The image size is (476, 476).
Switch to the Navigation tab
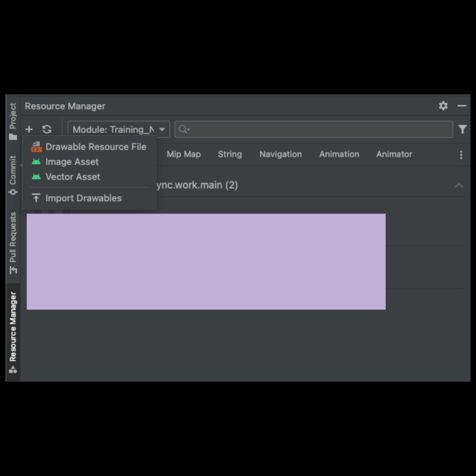pos(280,154)
